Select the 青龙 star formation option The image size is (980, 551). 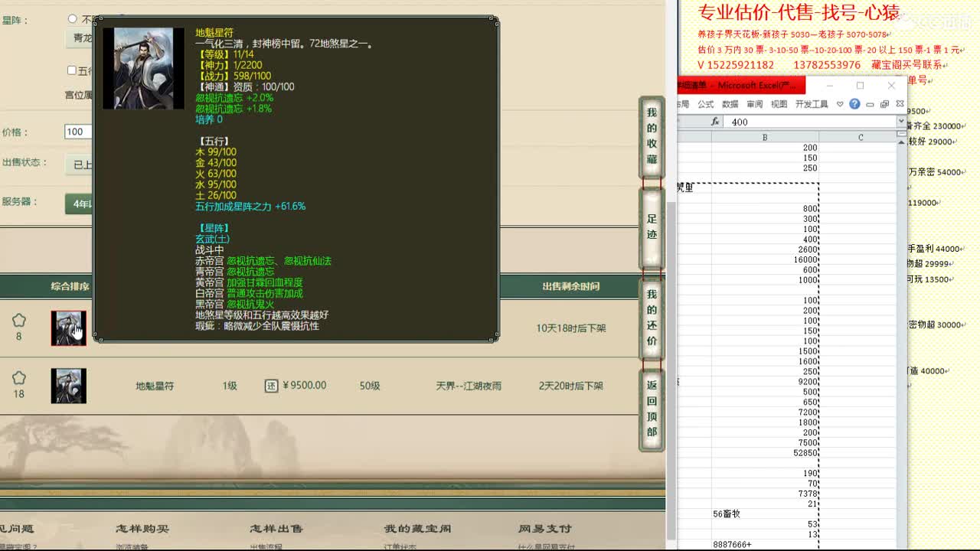[80, 37]
